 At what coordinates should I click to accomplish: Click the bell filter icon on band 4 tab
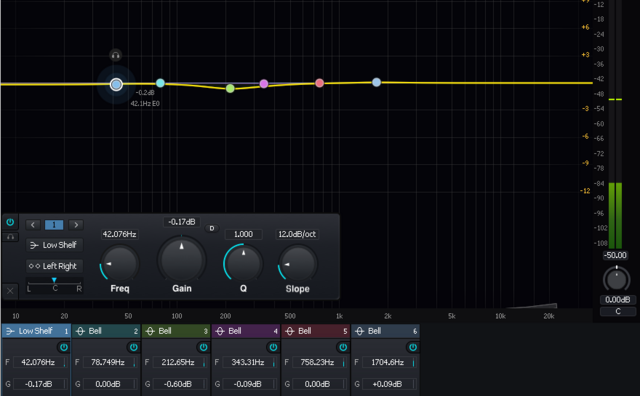220,331
